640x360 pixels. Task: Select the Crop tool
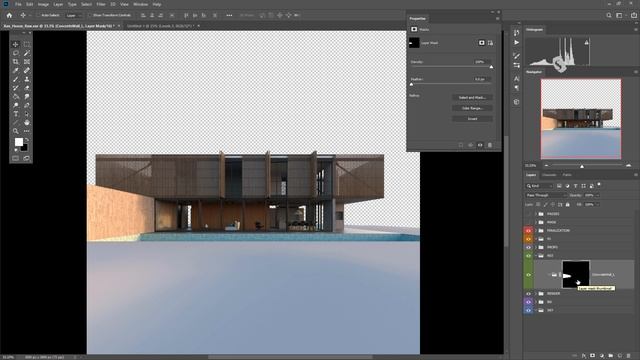click(16, 62)
